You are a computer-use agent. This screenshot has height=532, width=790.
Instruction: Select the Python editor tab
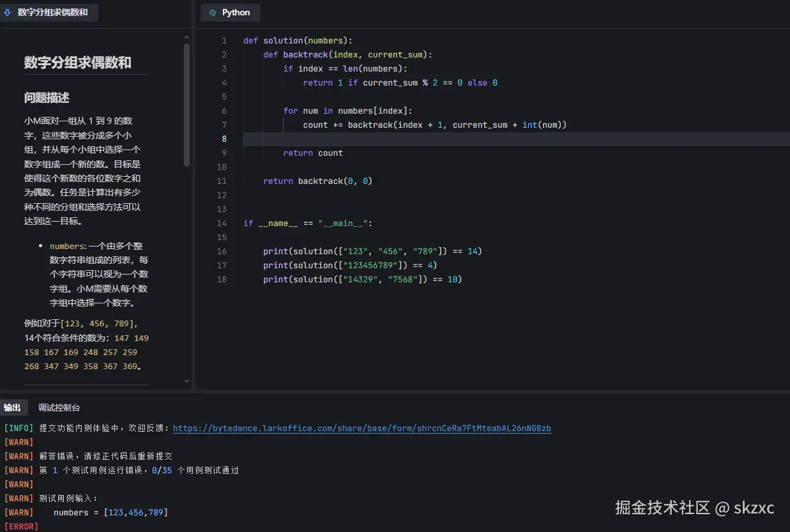tap(230, 13)
